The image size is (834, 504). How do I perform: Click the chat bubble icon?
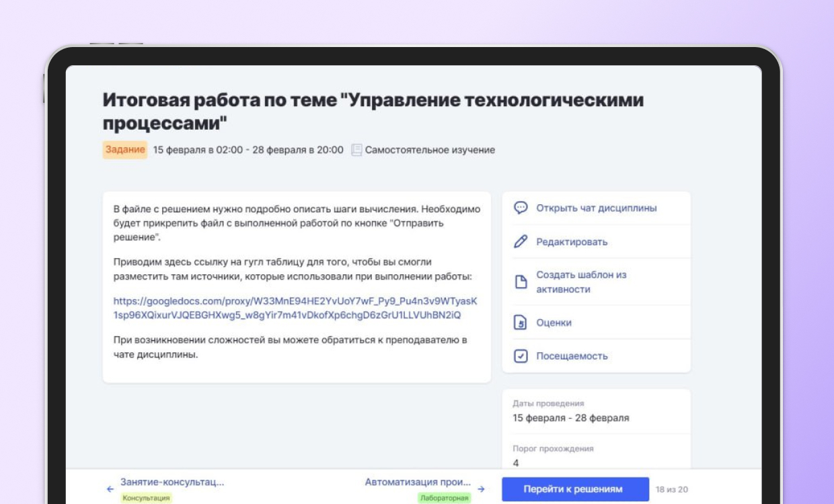(x=521, y=208)
